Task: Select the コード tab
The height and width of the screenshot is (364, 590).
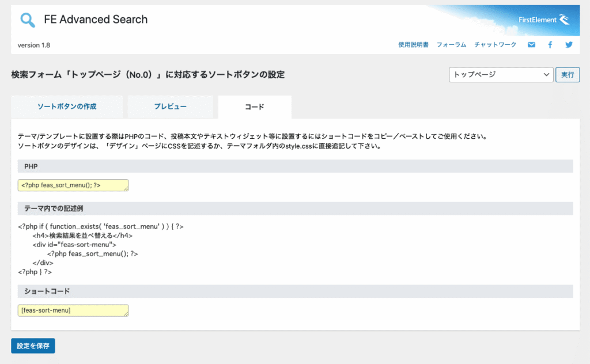Action: pyautogui.click(x=255, y=107)
